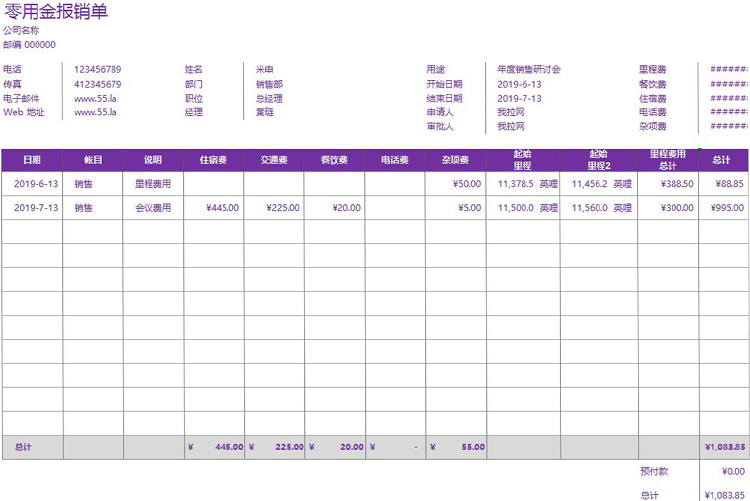Select the 电子邮件 label
Viewport: 750px width, 501px height.
point(21,99)
